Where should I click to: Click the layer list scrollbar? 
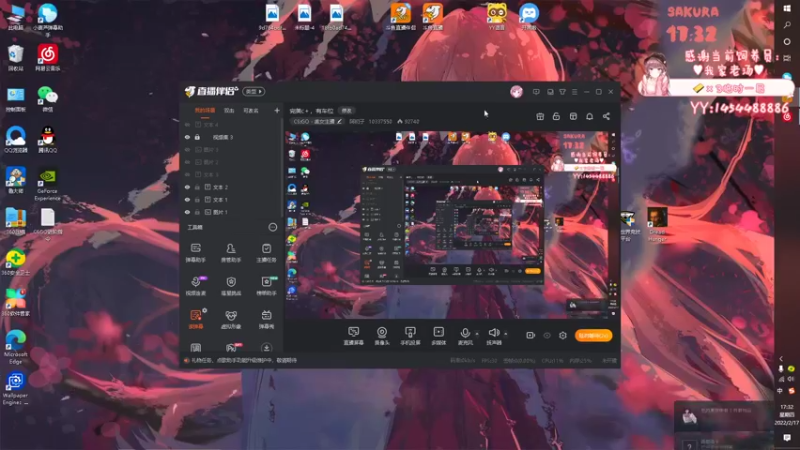[x=282, y=168]
